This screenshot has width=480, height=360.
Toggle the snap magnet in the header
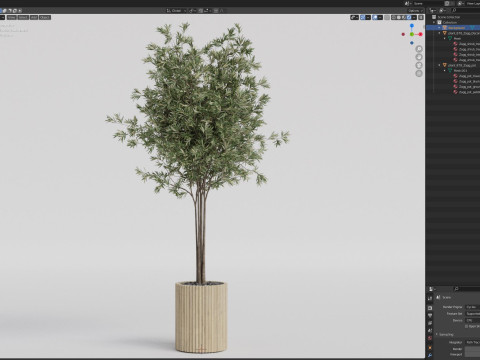201,11
